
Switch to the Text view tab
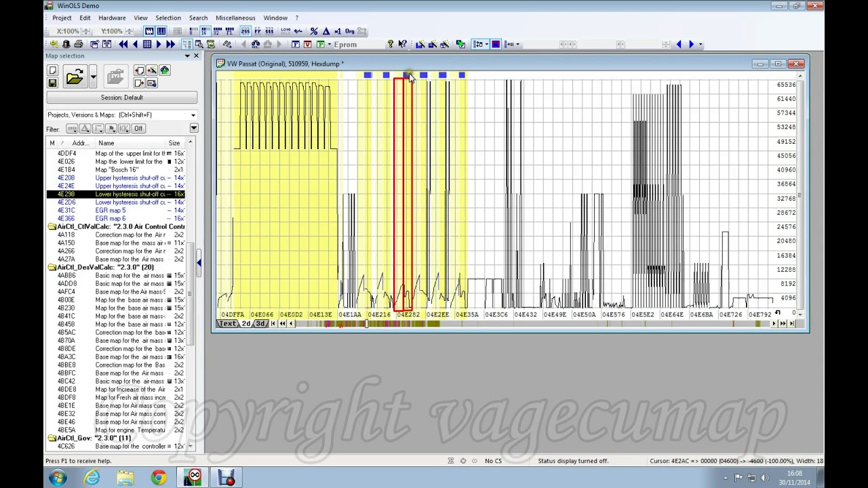click(228, 324)
